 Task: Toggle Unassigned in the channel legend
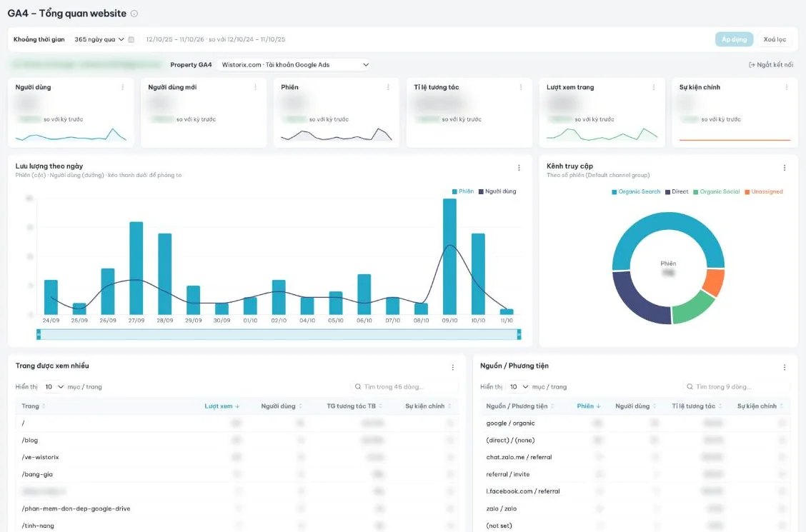click(763, 192)
